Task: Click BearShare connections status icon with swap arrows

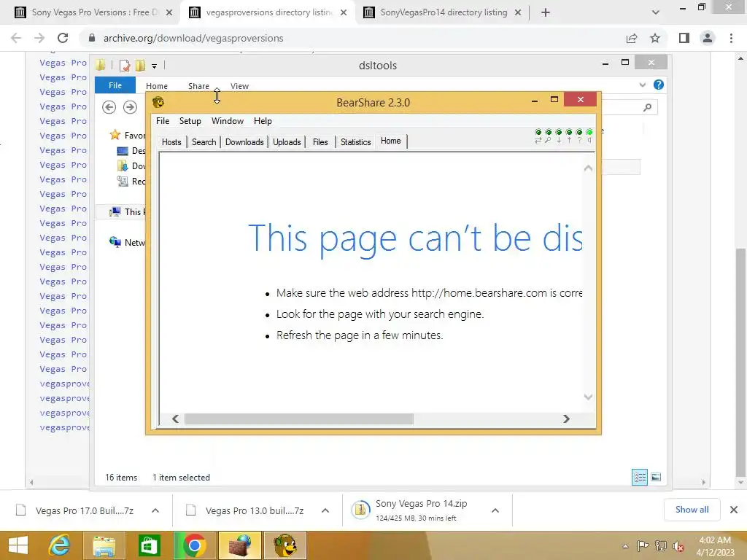Action: 538,136
